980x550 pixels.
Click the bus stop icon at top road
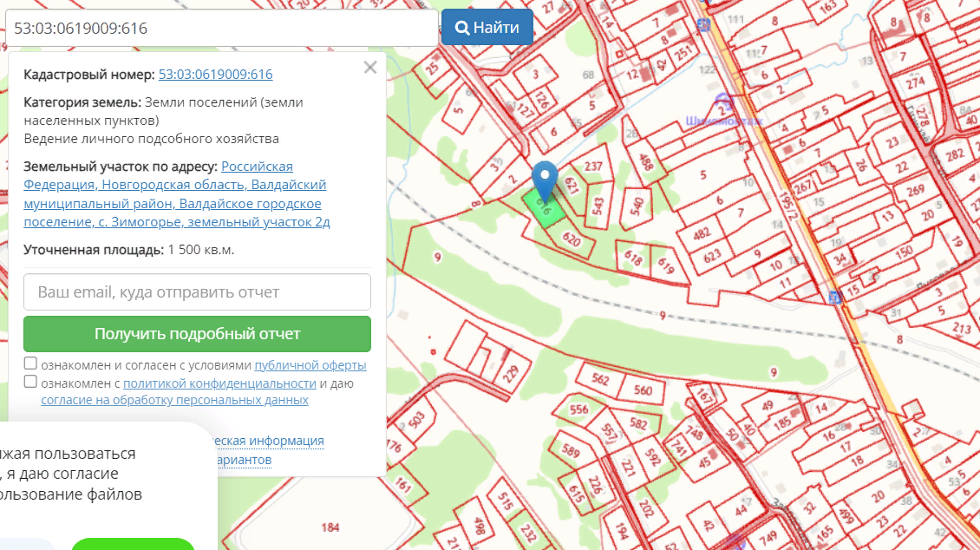(x=703, y=25)
